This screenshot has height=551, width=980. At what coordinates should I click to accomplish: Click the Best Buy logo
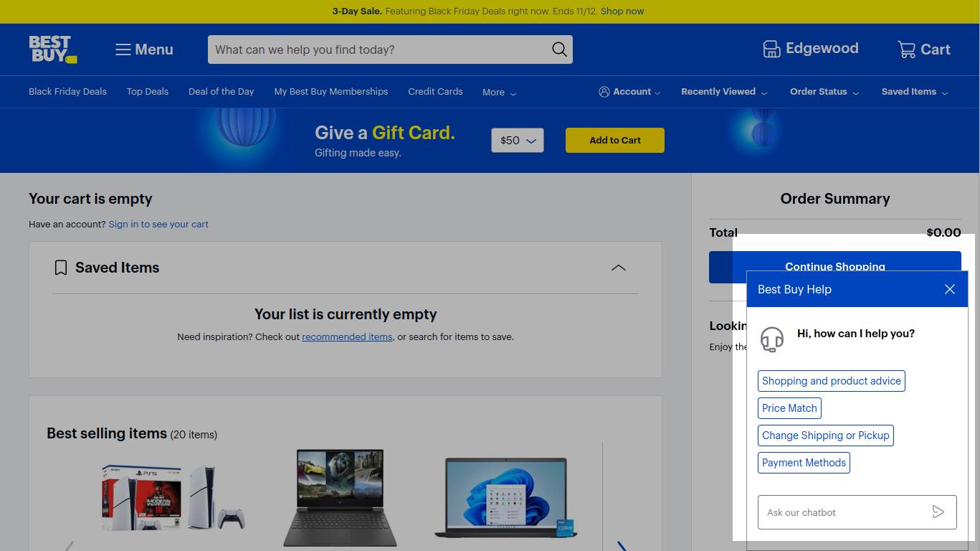[53, 50]
